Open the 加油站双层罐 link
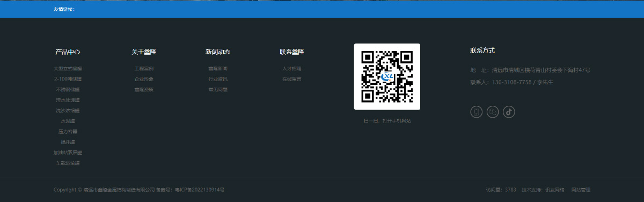This screenshot has height=202, width=644. point(68,153)
